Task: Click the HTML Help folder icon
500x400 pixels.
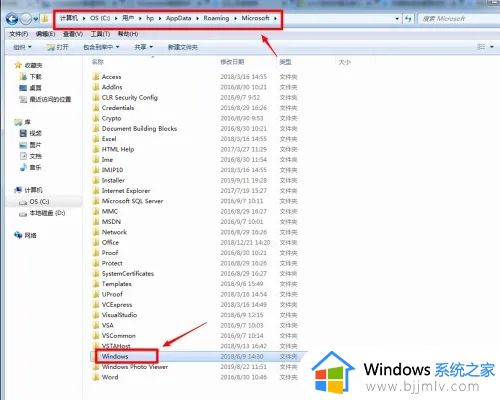Action: (96, 149)
